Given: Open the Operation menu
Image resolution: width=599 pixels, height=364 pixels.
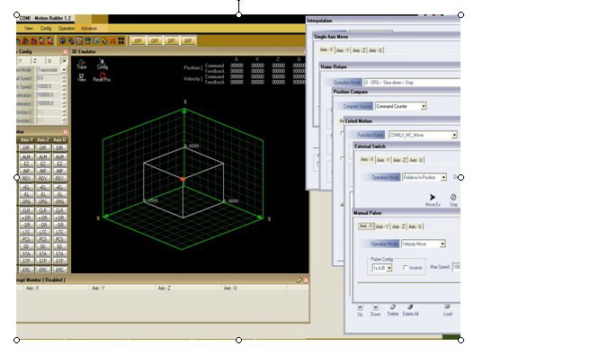Looking at the screenshot, I should pos(67,28).
